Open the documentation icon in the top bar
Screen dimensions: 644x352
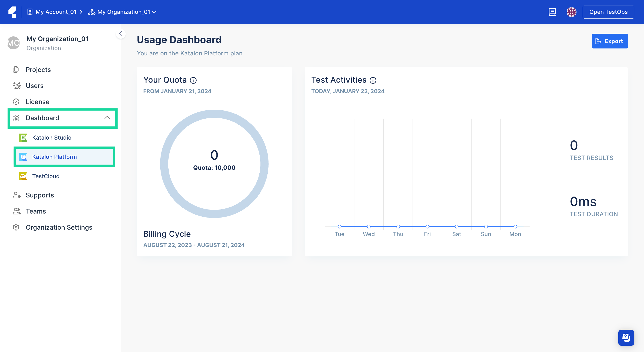click(x=552, y=12)
